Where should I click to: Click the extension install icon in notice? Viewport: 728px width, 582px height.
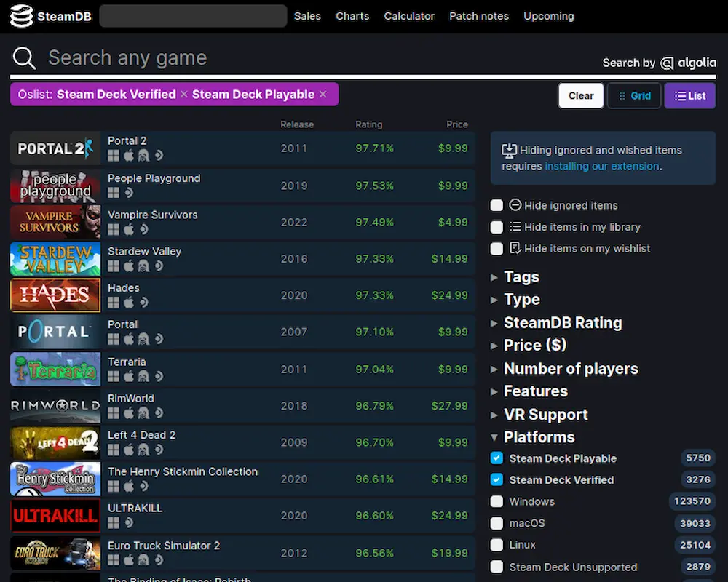click(510, 151)
